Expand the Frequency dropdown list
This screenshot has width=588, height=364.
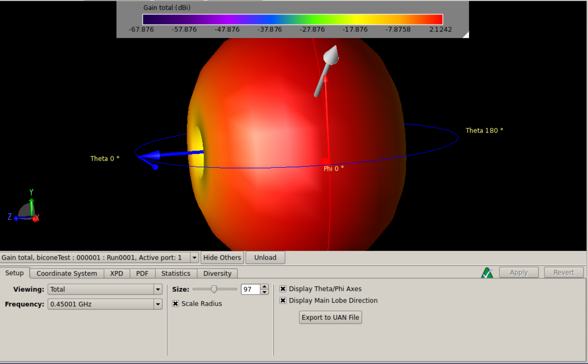158,304
